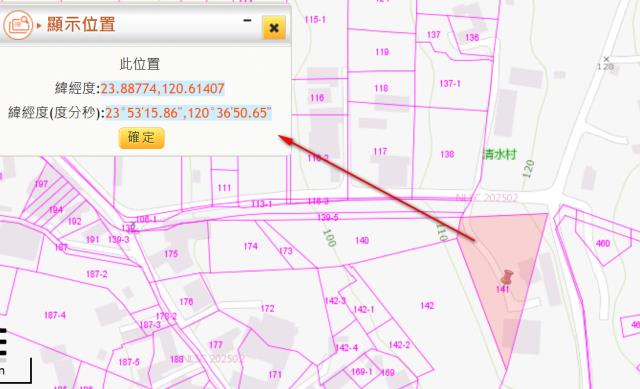Viewport: 640px width, 389px height.
Task: Select the degree-minute-second coordinates text
Action: pyautogui.click(x=188, y=113)
